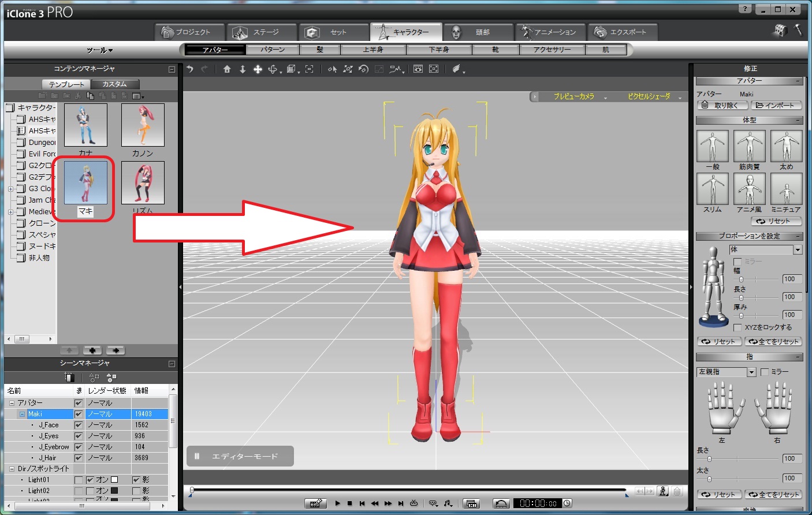Enable XYZをロックする checkbox
812x515 pixels.
[x=737, y=327]
